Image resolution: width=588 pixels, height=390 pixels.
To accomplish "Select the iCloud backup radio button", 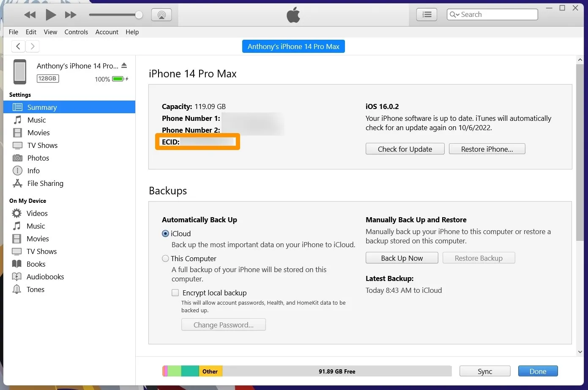I will (x=166, y=234).
